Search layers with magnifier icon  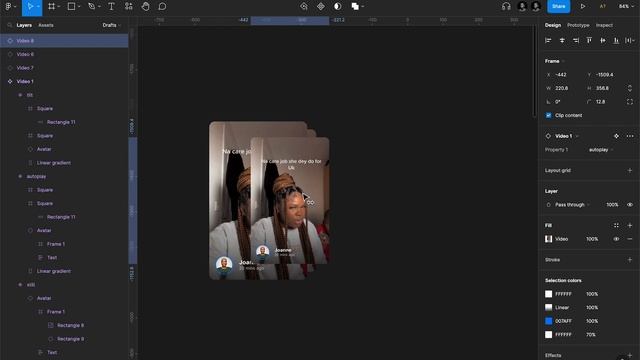pyautogui.click(x=9, y=25)
